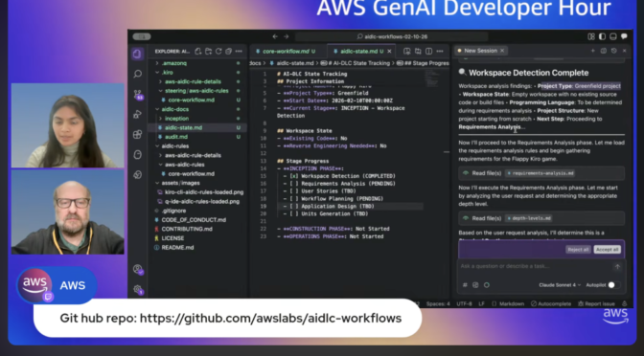The height and width of the screenshot is (356, 644).
Task: Add context with the hash icon
Action: (465, 285)
